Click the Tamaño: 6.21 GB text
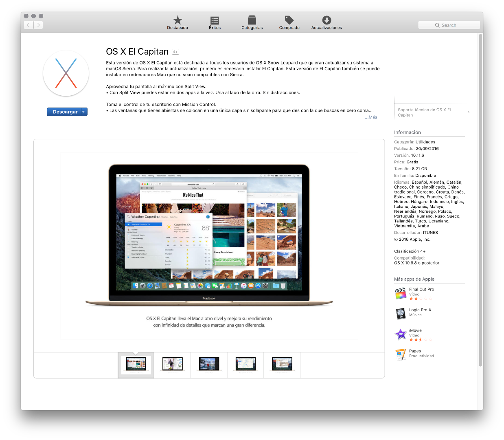Screen dimensions: 504x440 (x=410, y=169)
